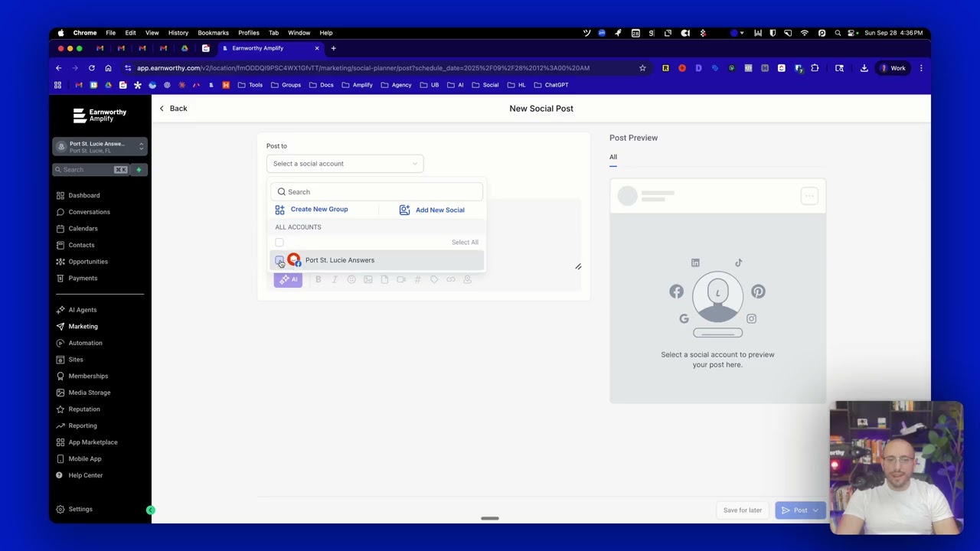
Task: Open the History menu
Action: click(178, 33)
